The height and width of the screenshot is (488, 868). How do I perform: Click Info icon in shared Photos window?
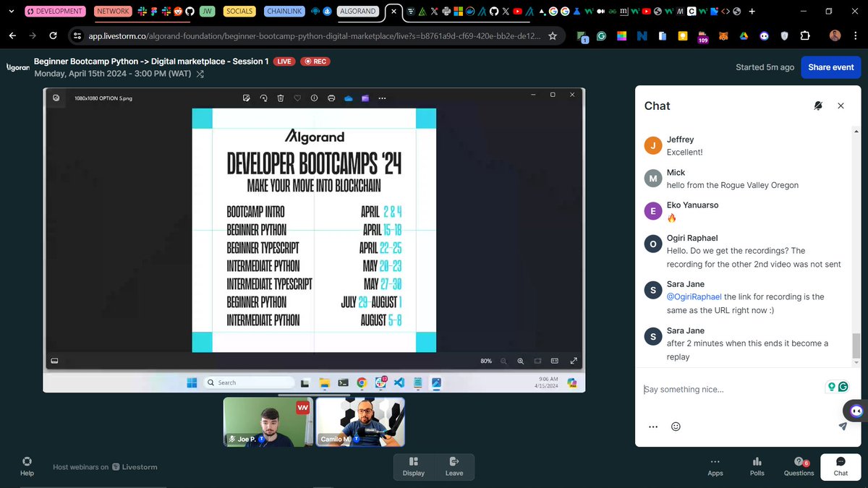[x=314, y=98]
